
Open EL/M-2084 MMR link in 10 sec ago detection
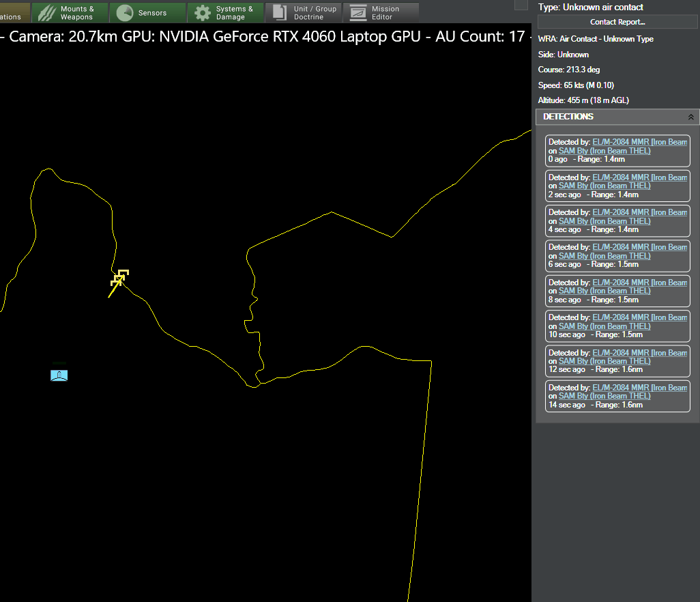coord(639,317)
